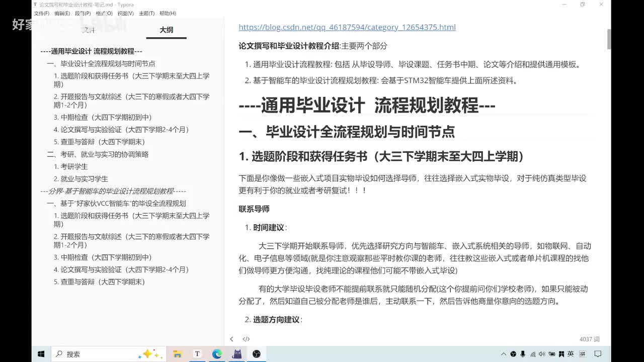
Task: Show hidden system tray icons
Action: (x=504, y=354)
